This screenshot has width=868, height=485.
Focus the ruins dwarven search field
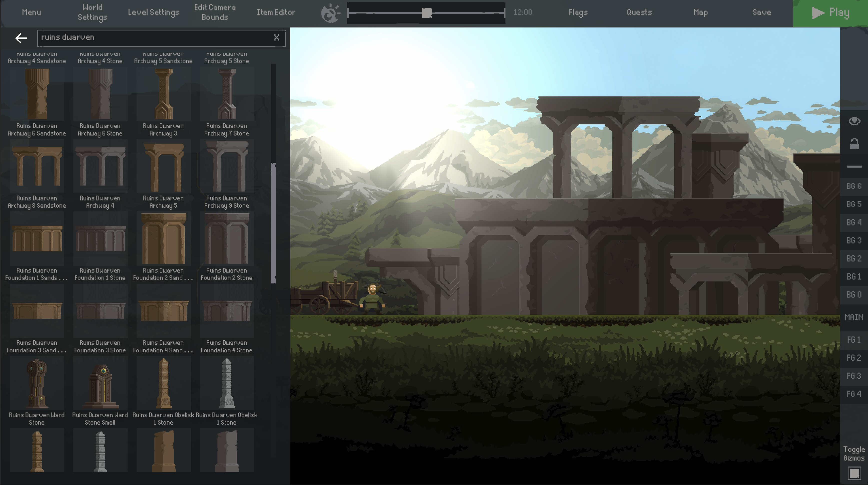coord(155,38)
